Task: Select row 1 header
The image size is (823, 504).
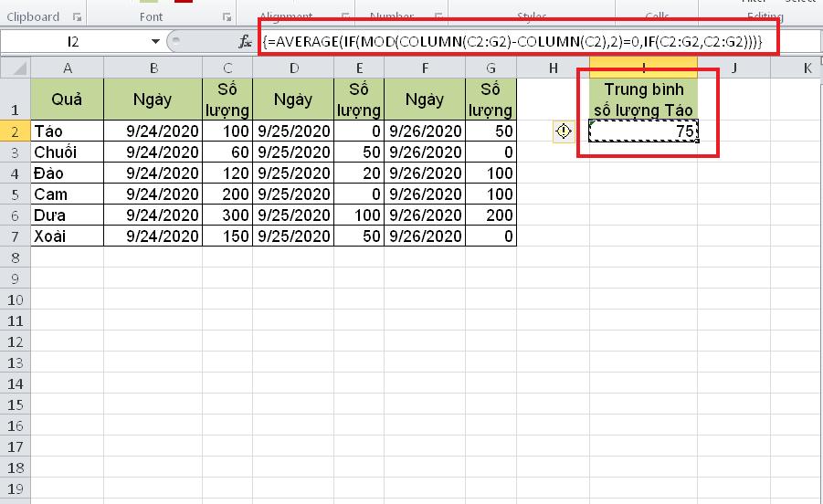Action: (x=16, y=100)
